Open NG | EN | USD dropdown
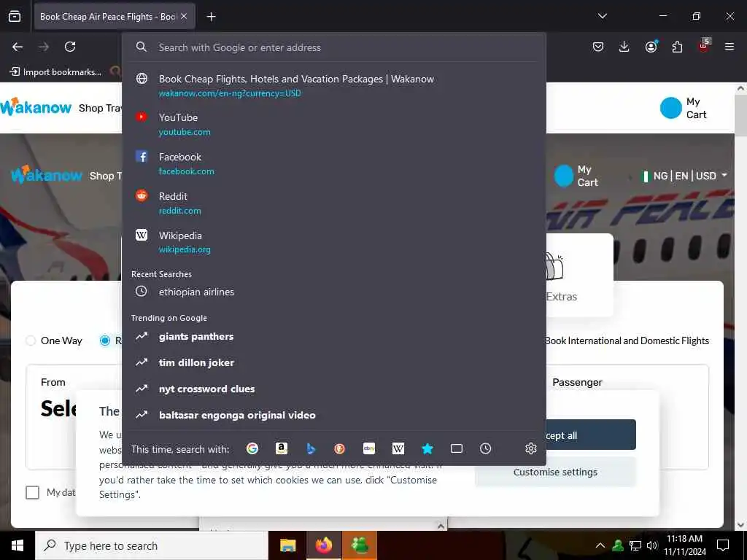The image size is (747, 560). point(684,176)
